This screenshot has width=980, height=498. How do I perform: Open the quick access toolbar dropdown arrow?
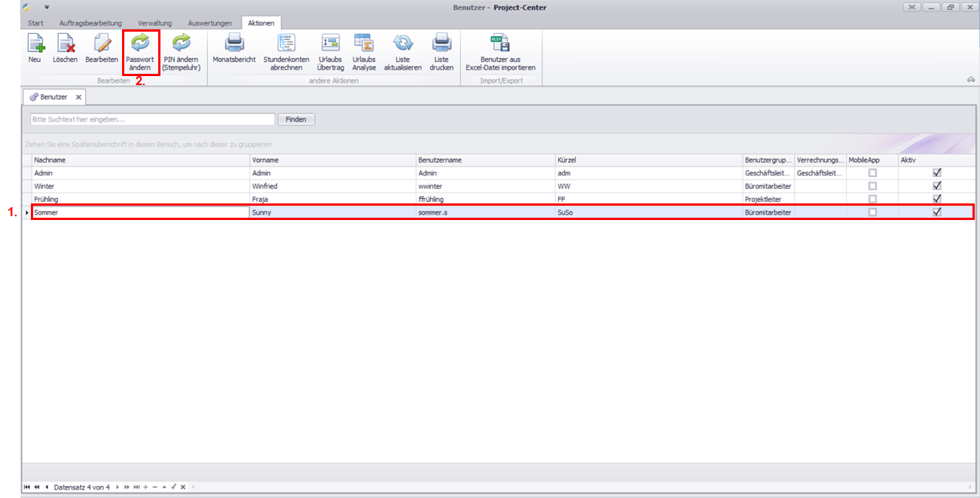(46, 7)
